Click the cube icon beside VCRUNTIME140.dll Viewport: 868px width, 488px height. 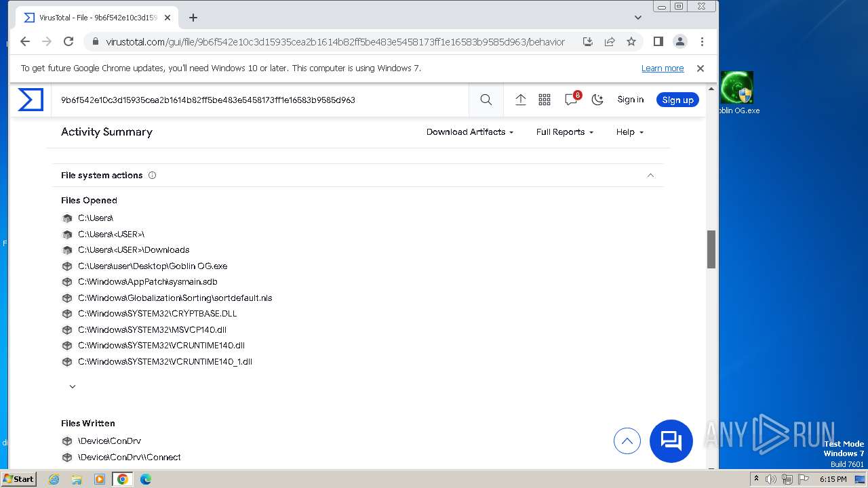point(67,346)
